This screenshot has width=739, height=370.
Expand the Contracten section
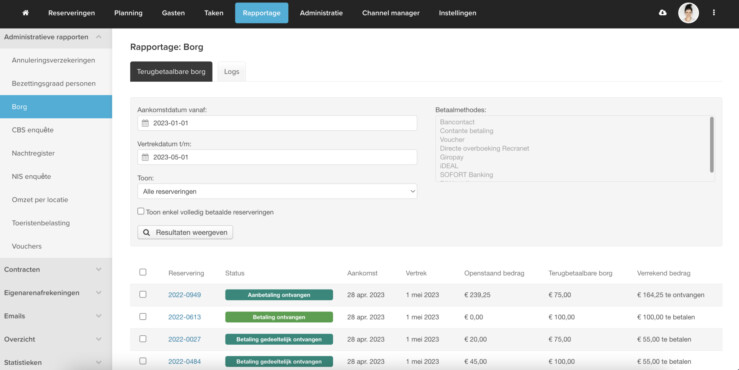[x=56, y=270]
